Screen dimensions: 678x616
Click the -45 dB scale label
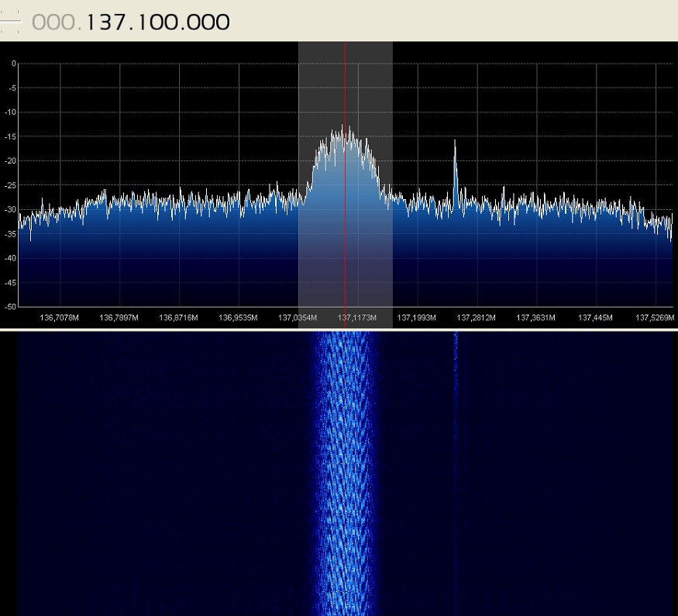pos(10,283)
